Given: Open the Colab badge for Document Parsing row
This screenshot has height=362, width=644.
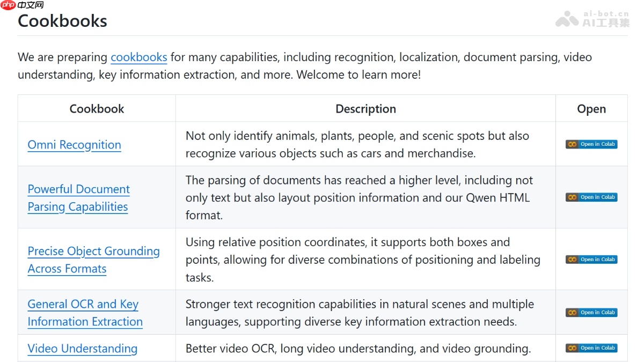Looking at the screenshot, I should (591, 197).
